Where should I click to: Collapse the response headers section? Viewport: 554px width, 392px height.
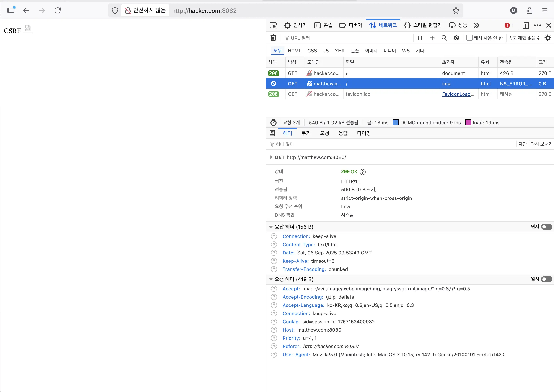tap(271, 227)
